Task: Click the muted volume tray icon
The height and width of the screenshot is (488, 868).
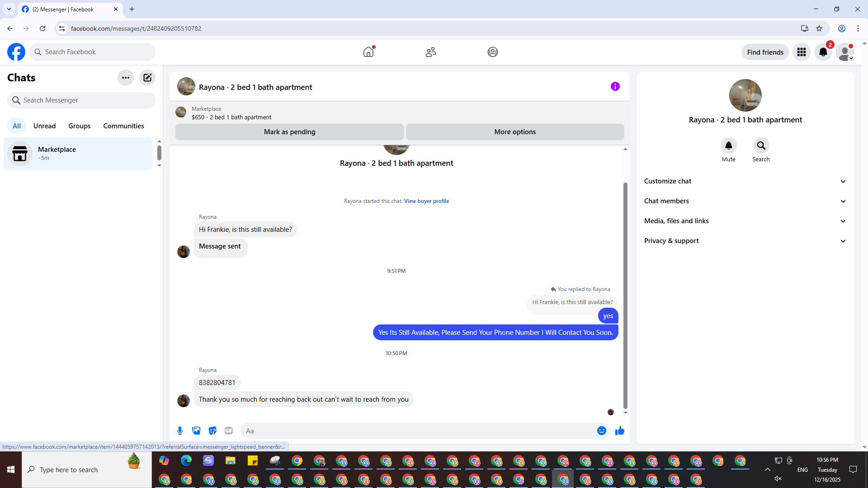Action: click(x=778, y=479)
